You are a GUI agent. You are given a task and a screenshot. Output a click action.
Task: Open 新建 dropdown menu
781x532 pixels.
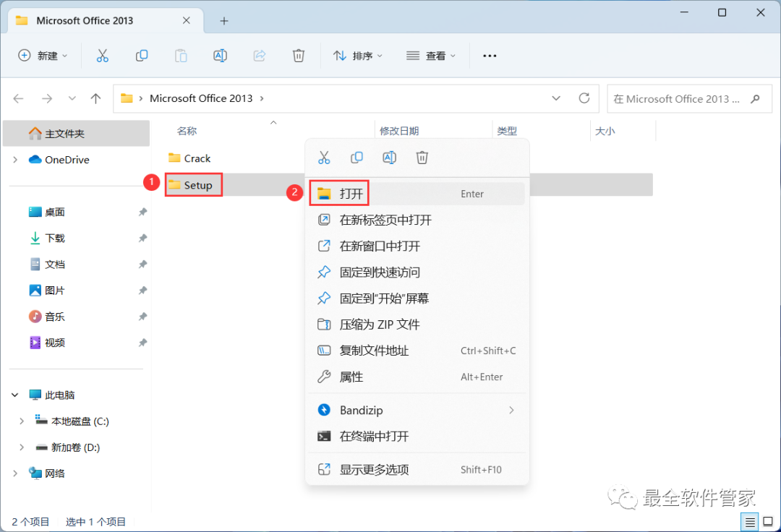(43, 56)
